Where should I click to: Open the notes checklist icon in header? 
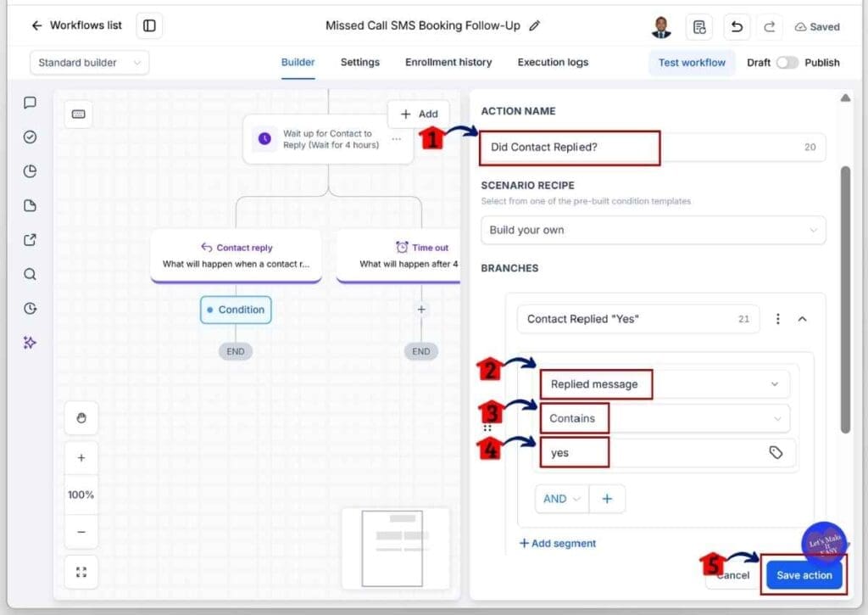[x=699, y=26]
